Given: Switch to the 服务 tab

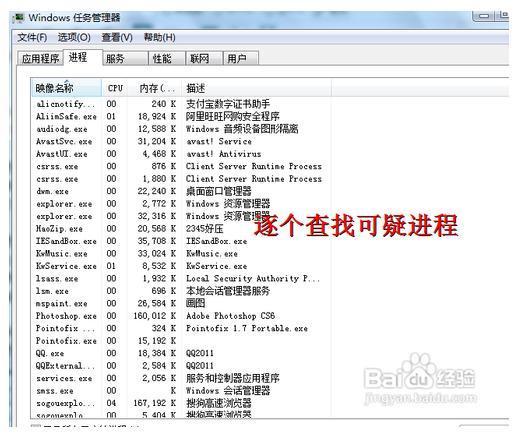Looking at the screenshot, I should coord(125,59).
